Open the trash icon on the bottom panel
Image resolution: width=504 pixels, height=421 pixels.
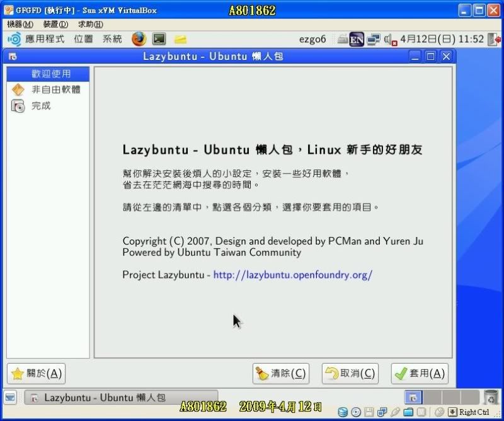pyautogui.click(x=491, y=398)
